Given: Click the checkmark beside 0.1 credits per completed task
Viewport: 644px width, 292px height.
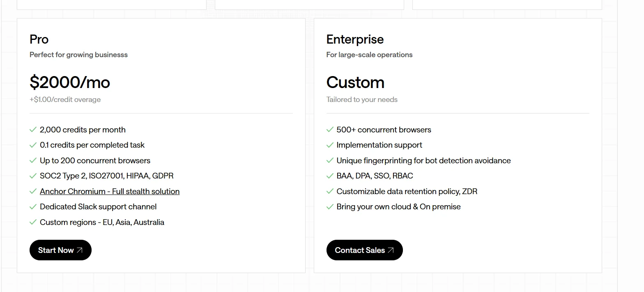Looking at the screenshot, I should click(33, 145).
